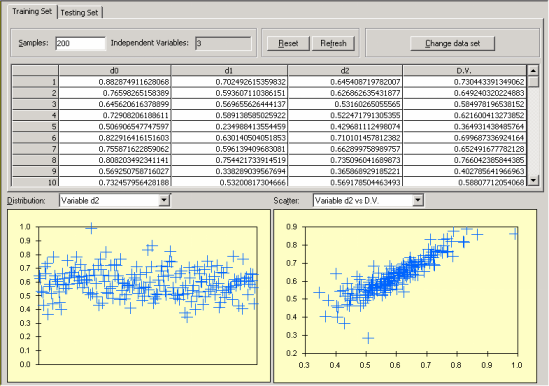The image size is (549, 386).
Task: Click the Samples input field
Action: [80, 43]
